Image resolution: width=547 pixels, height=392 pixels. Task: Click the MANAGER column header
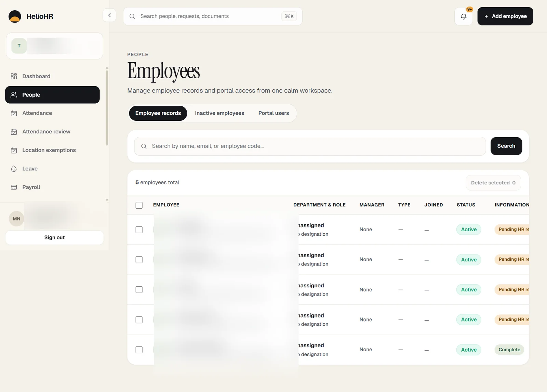(x=372, y=205)
